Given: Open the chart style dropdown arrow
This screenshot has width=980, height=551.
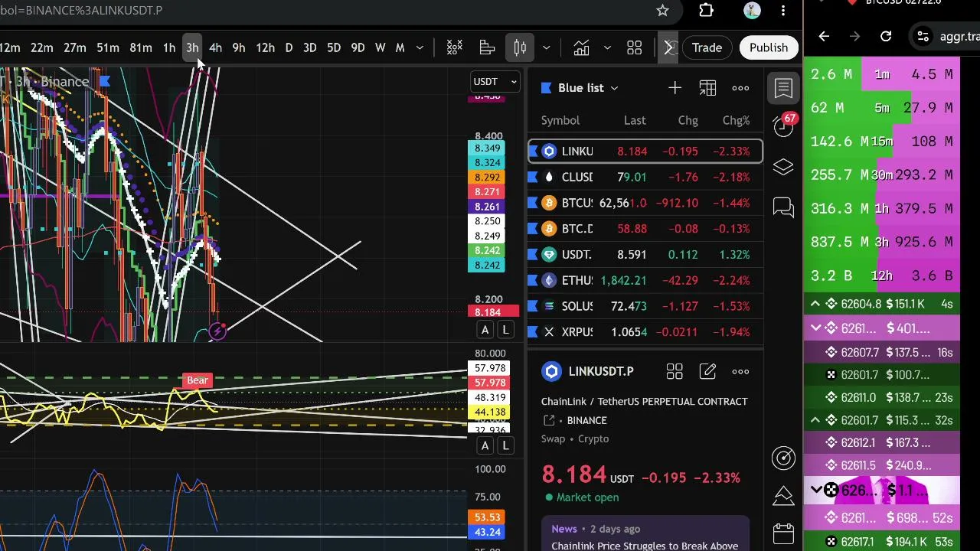Looking at the screenshot, I should 546,48.
